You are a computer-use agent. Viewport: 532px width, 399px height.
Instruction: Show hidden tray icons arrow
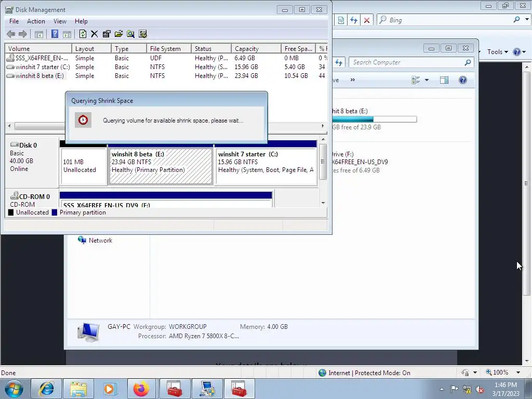tap(442, 389)
